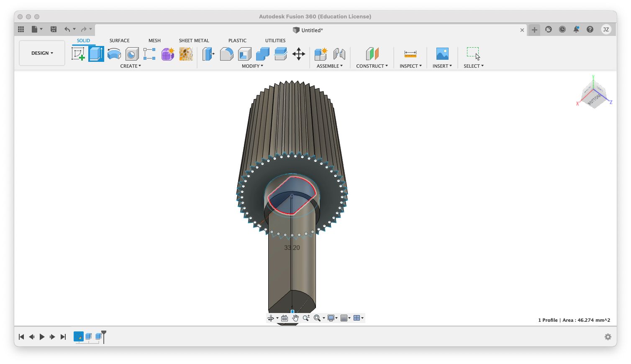
Task: Select the Joint tool
Action: click(x=339, y=54)
